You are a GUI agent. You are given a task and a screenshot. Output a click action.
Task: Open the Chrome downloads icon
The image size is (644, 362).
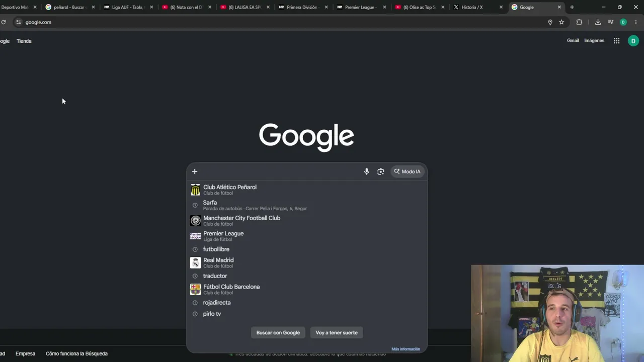(x=598, y=22)
